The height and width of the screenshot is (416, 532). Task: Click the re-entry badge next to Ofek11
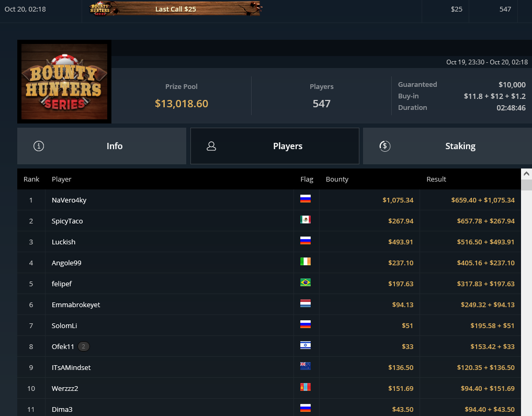coord(84,346)
